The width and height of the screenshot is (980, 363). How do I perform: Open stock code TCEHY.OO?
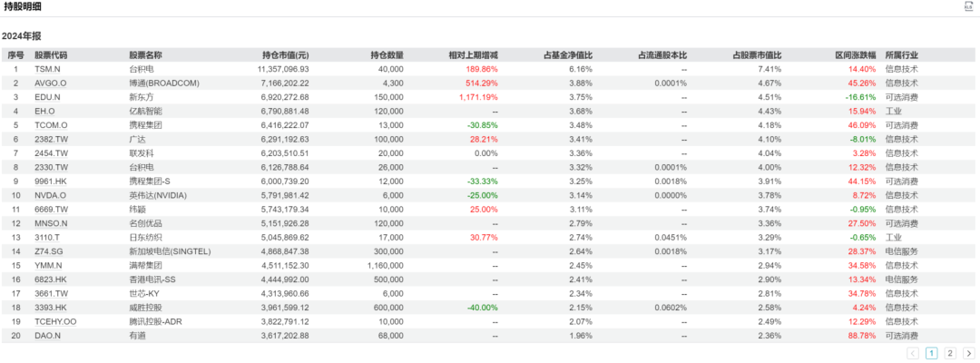click(55, 322)
